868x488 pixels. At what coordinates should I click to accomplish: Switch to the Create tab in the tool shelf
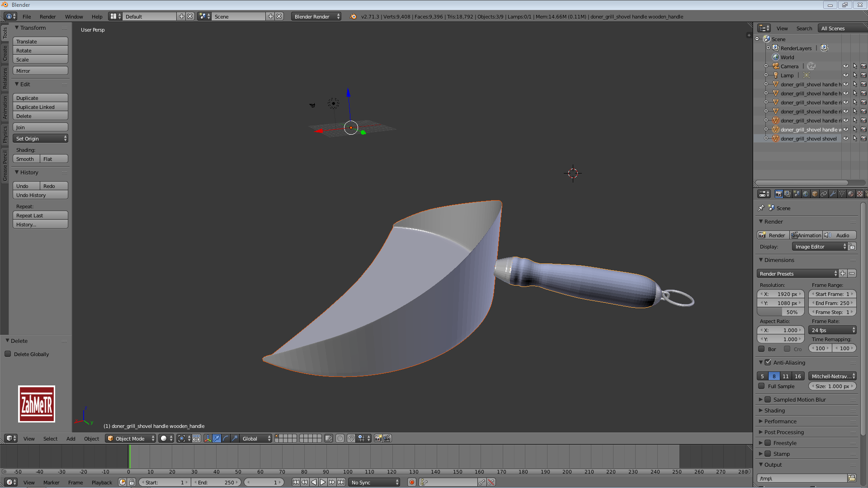5,53
